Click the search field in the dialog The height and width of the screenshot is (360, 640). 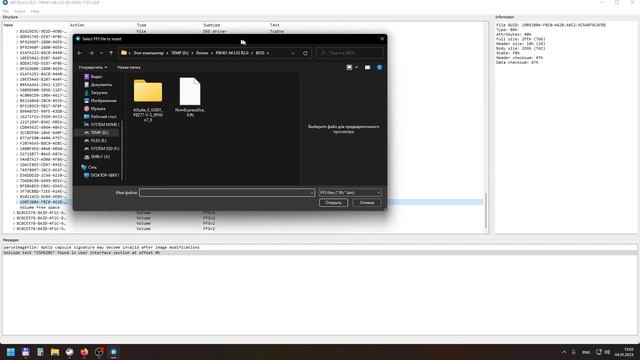coord(349,53)
